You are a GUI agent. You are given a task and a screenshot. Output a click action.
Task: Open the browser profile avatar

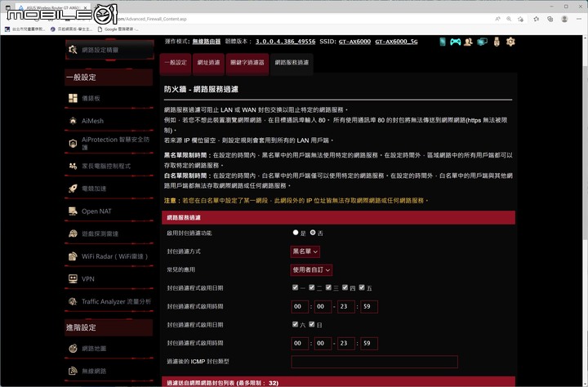click(x=564, y=19)
